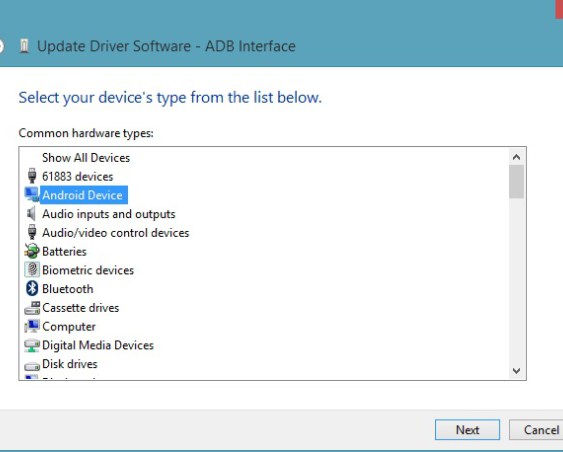Viewport: 563px width, 452px height.
Task: Click the Audio inputs and outputs speaker icon
Action: point(32,214)
